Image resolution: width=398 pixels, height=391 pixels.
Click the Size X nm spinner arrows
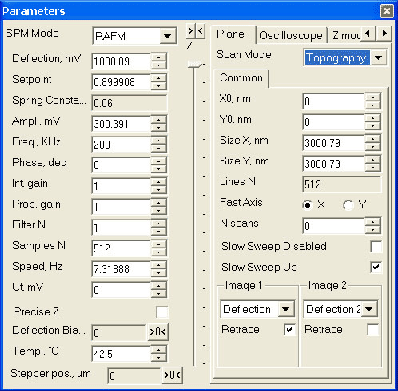tap(373, 143)
